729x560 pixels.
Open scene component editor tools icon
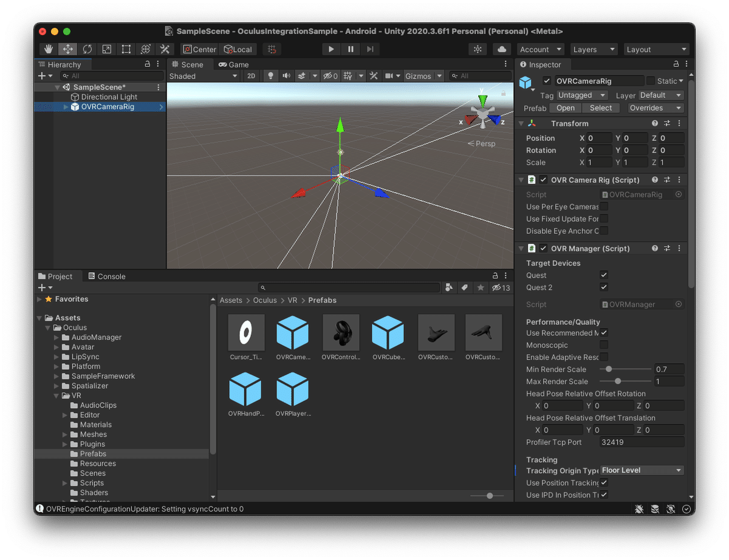(x=374, y=76)
